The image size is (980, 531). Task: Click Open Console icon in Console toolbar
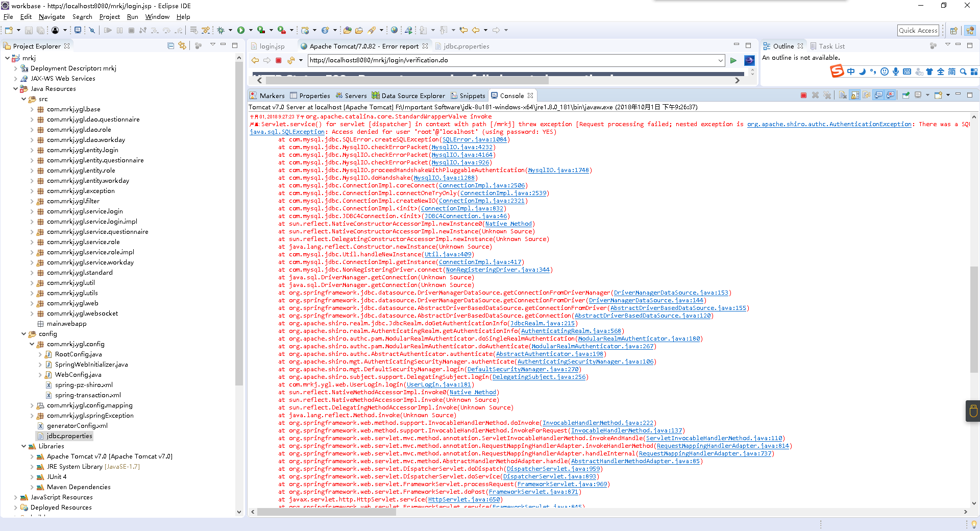point(938,95)
